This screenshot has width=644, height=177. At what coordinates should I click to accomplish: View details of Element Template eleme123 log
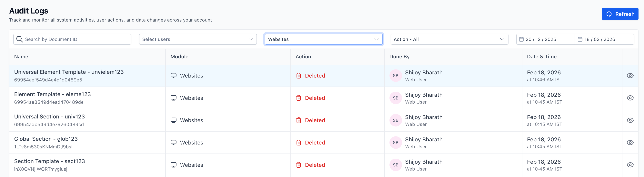(x=630, y=98)
